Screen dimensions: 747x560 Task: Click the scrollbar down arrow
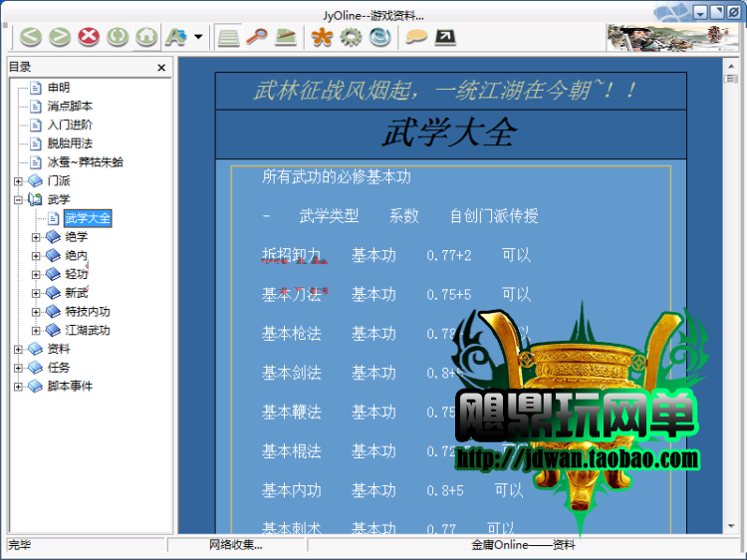[x=731, y=526]
